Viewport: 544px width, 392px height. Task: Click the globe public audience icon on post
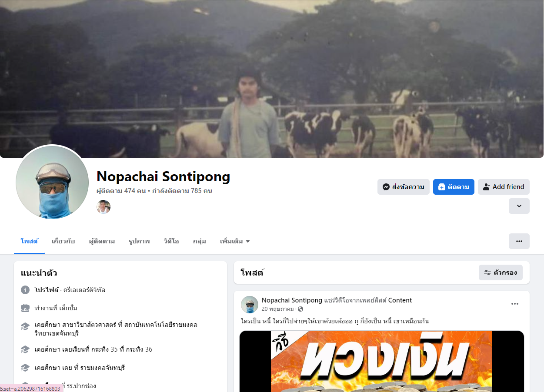(x=300, y=309)
